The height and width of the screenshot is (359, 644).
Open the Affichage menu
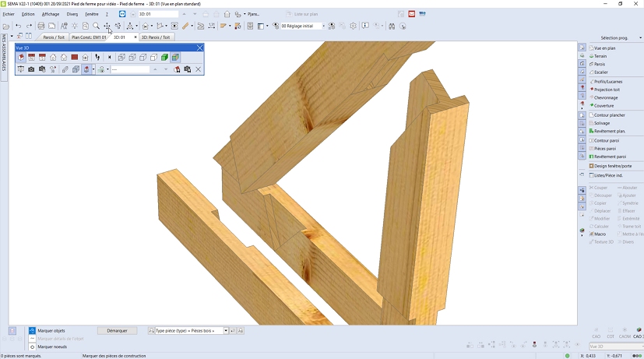[50, 14]
